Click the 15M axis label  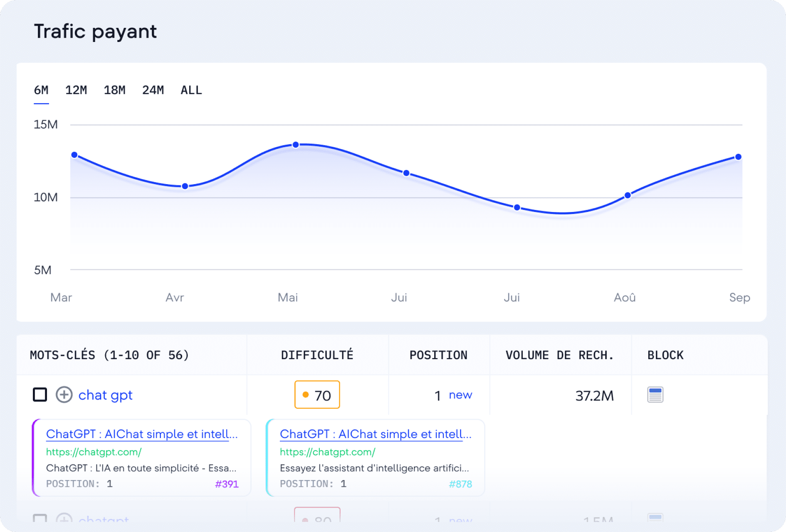46,124
